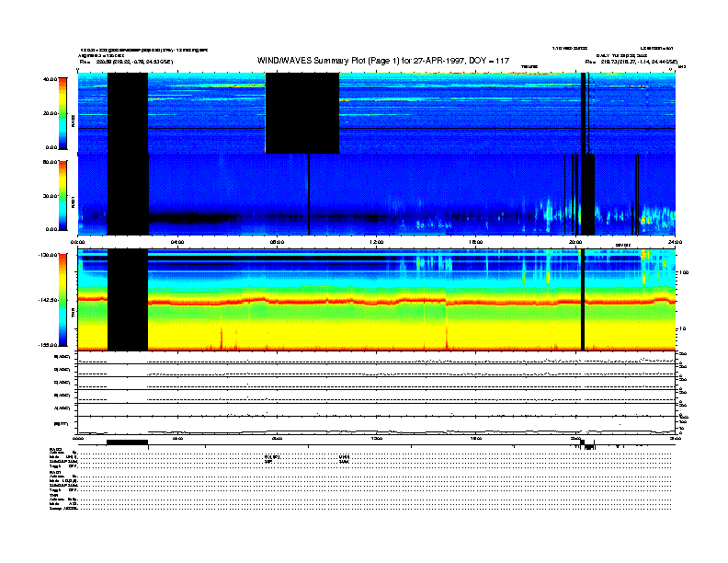
Task: Click the 20:00 time label under RAD1 panel
Action: (575, 242)
